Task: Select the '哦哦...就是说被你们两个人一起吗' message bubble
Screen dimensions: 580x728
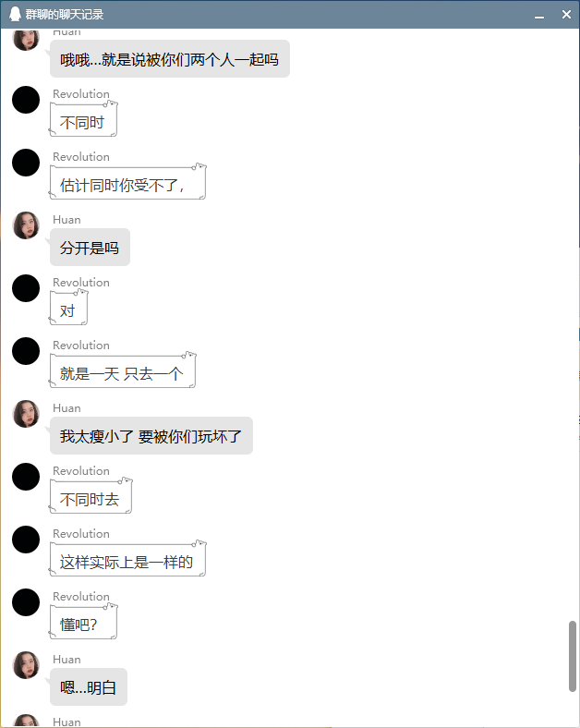Action: [170, 59]
